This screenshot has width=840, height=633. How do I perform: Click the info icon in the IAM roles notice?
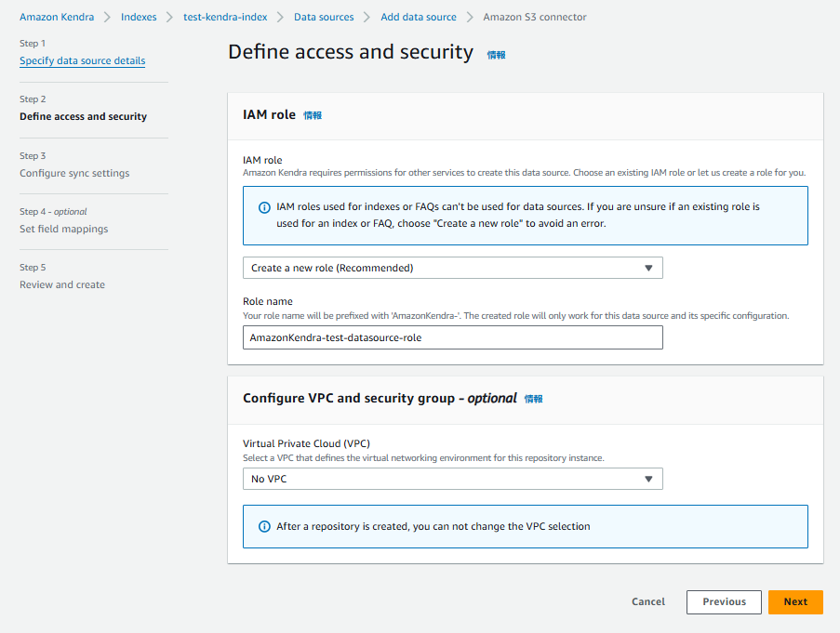(x=264, y=207)
